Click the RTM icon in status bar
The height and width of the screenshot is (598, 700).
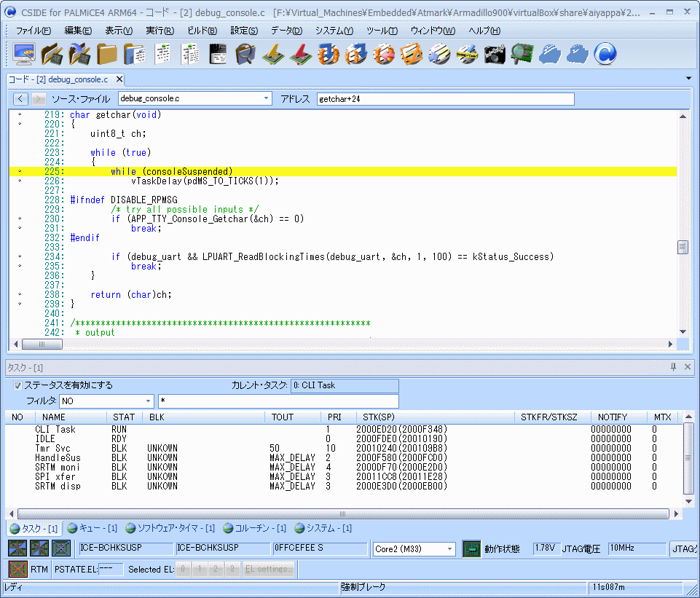tap(17, 569)
